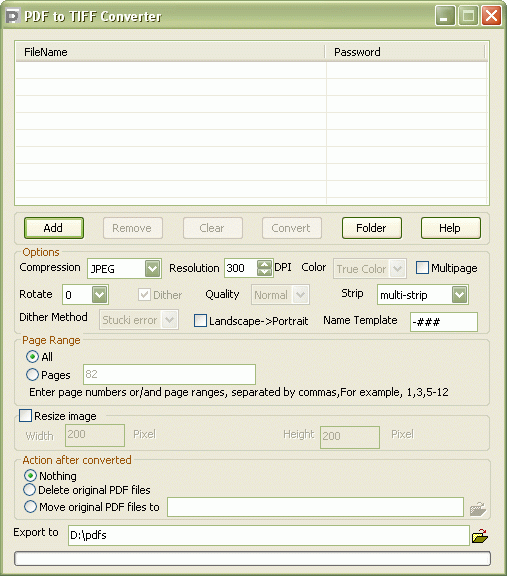Click the Name Template input field
507x576 pixels.
click(x=444, y=322)
